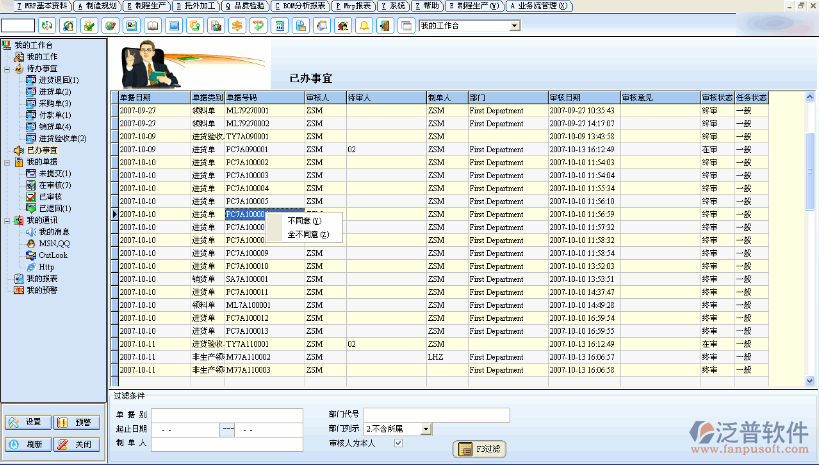The height and width of the screenshot is (465, 819).
Task: Click the 关闭 close button in bottom-left panel
Action: click(75, 444)
